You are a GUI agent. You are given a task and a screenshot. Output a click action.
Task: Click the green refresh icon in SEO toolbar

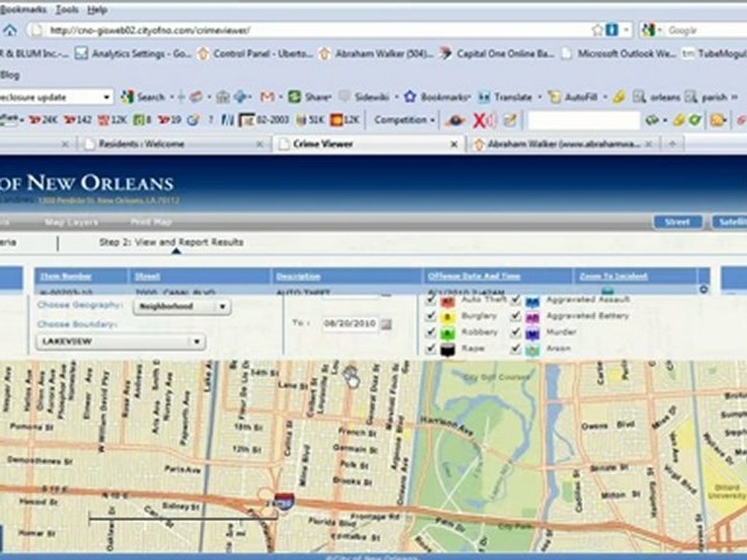tap(695, 120)
